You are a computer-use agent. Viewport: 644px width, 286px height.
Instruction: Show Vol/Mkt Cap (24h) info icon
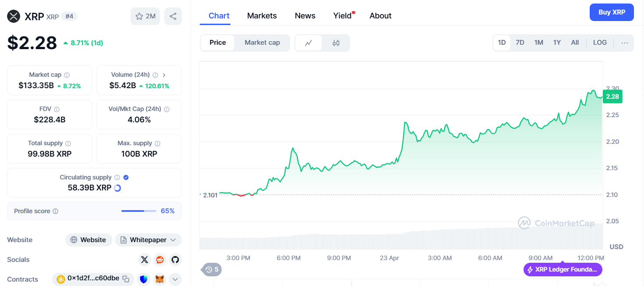point(166,109)
